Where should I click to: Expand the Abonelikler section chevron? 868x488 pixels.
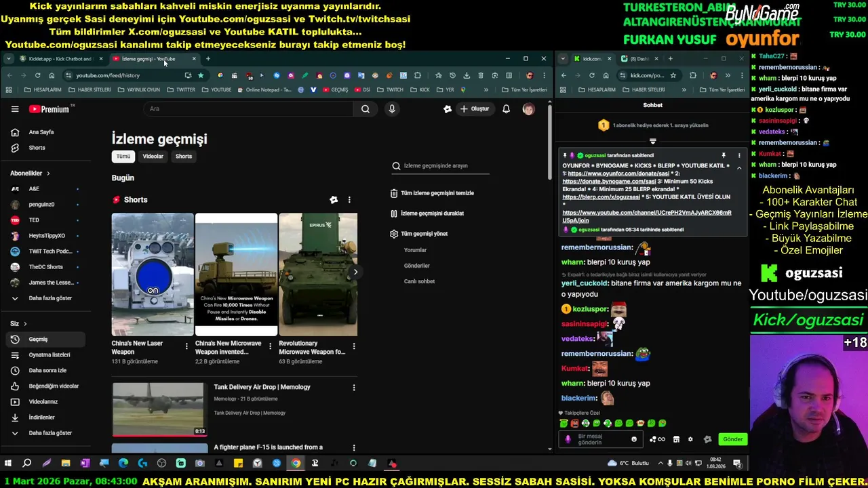(x=48, y=174)
